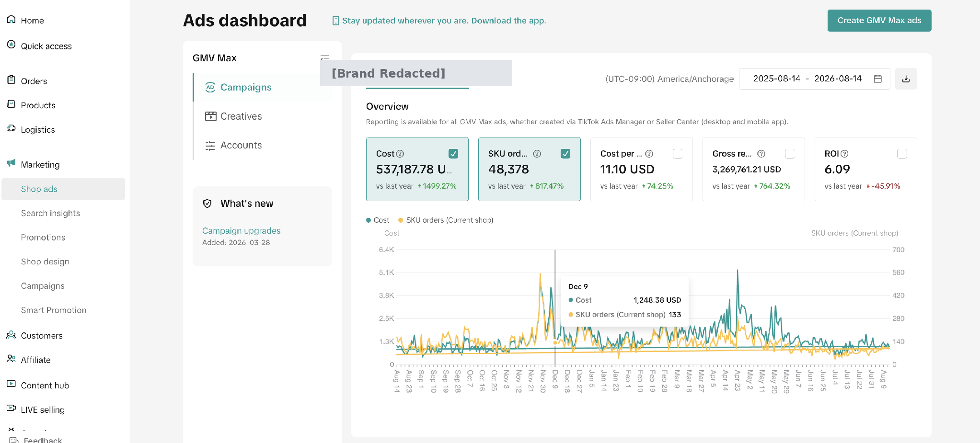Image resolution: width=980 pixels, height=443 pixels.
Task: Select the brand redacted tab header
Action: click(416, 73)
